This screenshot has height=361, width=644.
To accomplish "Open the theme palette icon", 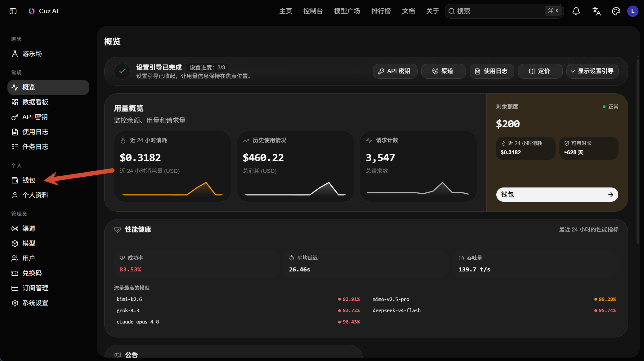I will [616, 11].
